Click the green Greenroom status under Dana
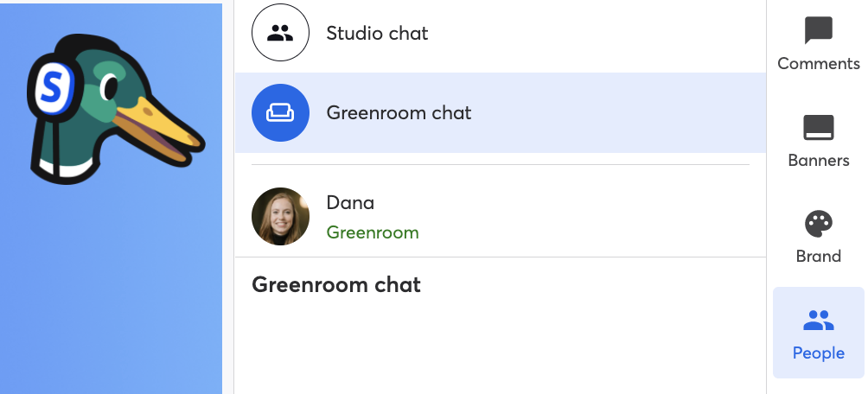This screenshot has height=394, width=868. [373, 232]
